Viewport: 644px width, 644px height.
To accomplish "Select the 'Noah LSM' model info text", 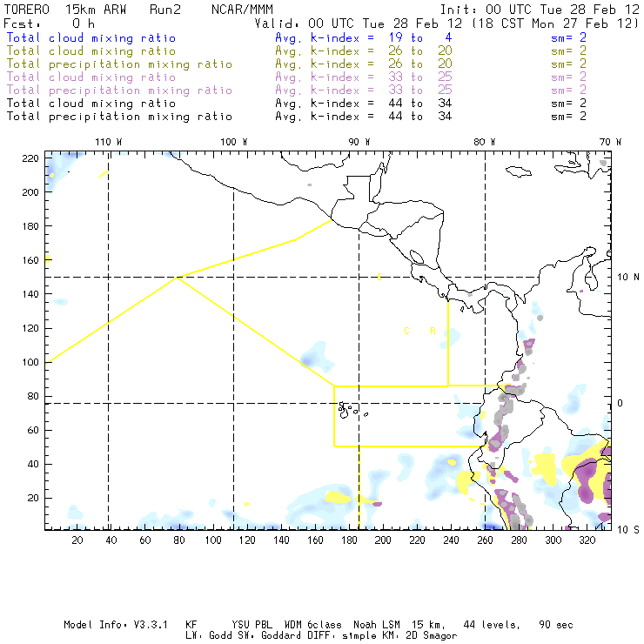I will 377,625.
